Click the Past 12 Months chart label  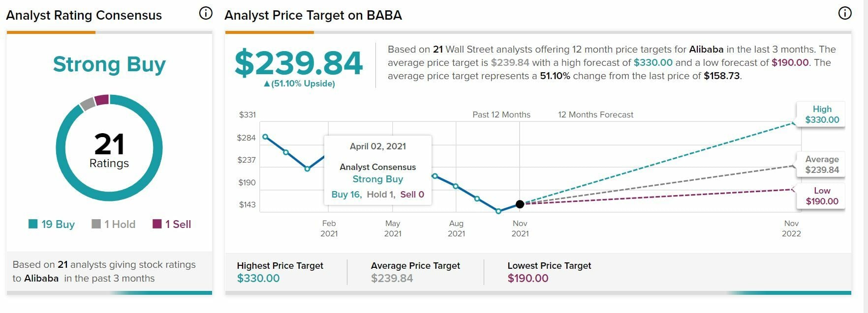[x=501, y=114]
